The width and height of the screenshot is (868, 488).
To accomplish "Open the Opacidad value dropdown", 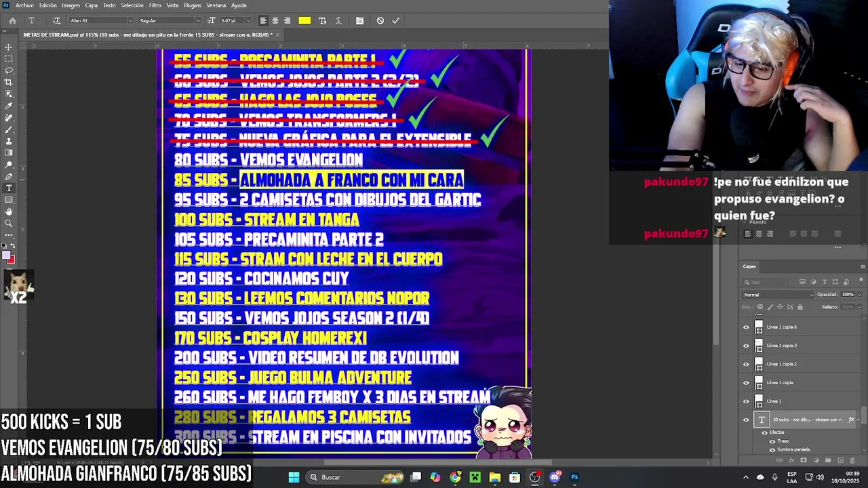I will 859,295.
